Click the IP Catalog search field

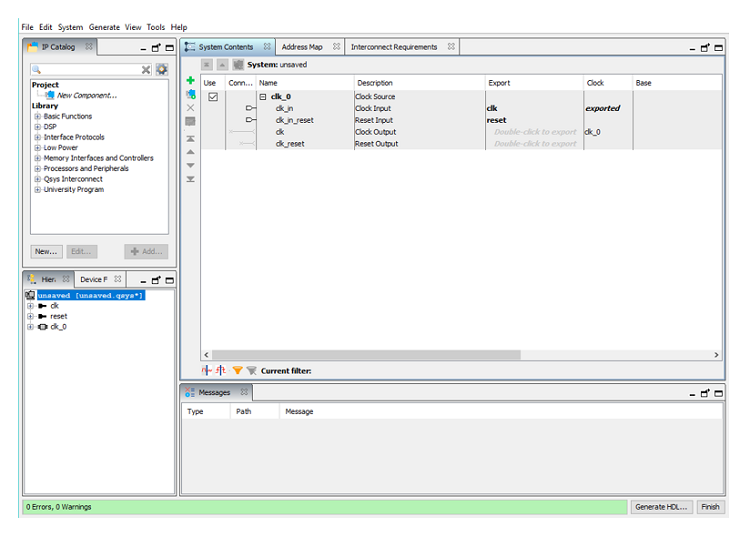[91, 70]
